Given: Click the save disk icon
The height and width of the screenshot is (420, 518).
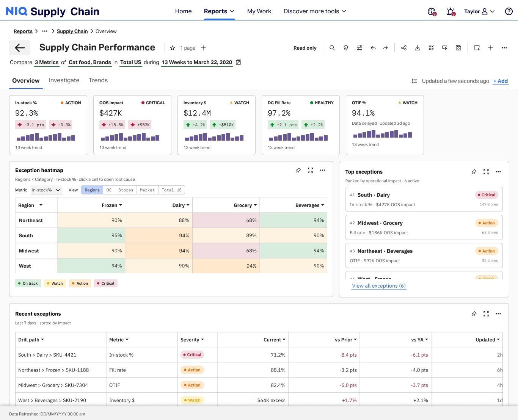Looking at the screenshot, I should coord(458,48).
